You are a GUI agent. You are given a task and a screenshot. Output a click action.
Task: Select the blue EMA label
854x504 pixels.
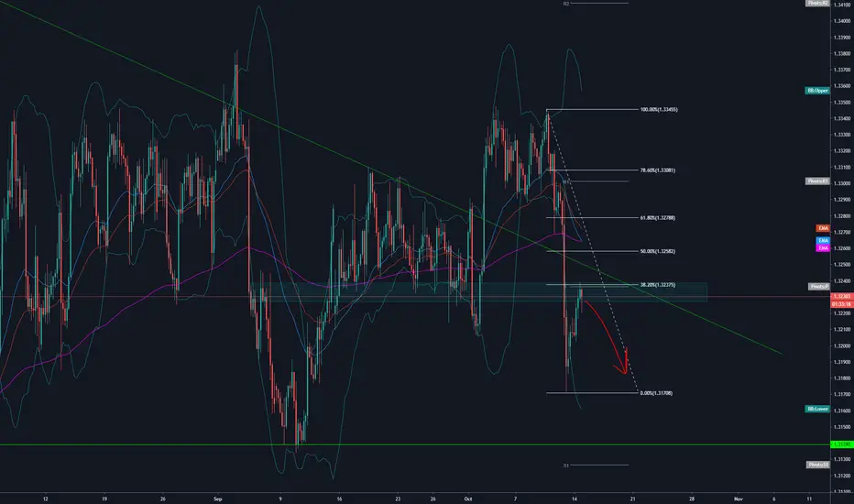pyautogui.click(x=823, y=240)
